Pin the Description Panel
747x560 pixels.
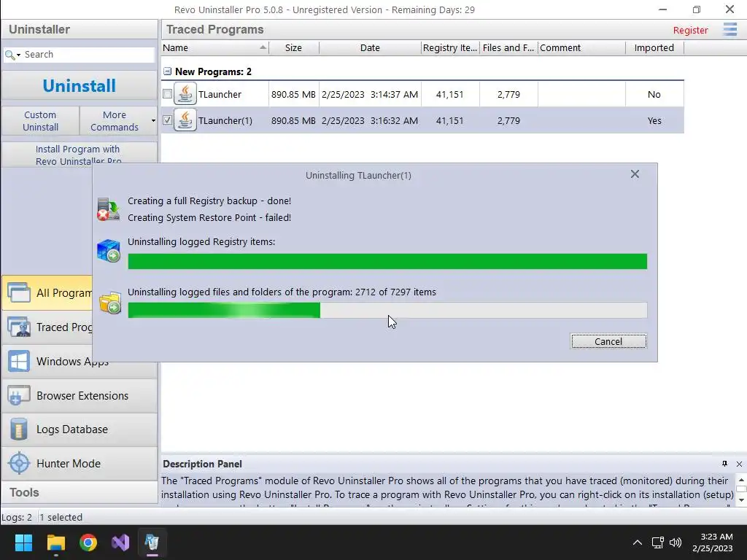(x=724, y=464)
